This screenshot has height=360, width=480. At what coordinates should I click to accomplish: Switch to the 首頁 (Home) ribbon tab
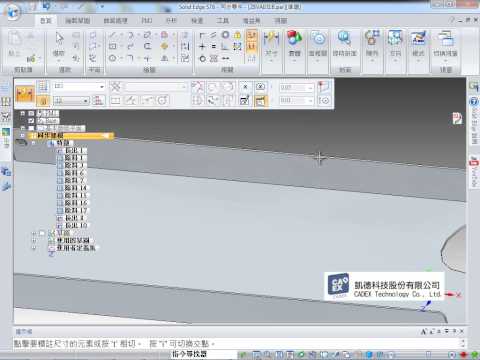click(x=46, y=20)
